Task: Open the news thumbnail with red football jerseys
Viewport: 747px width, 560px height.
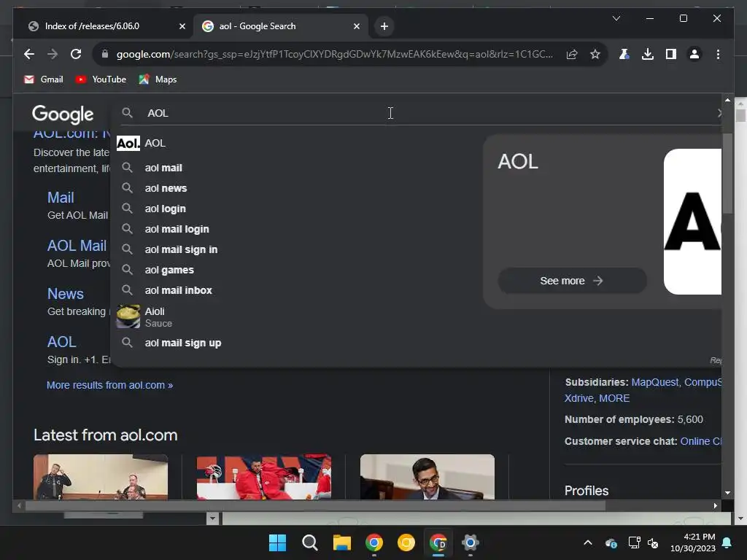Action: [x=264, y=477]
